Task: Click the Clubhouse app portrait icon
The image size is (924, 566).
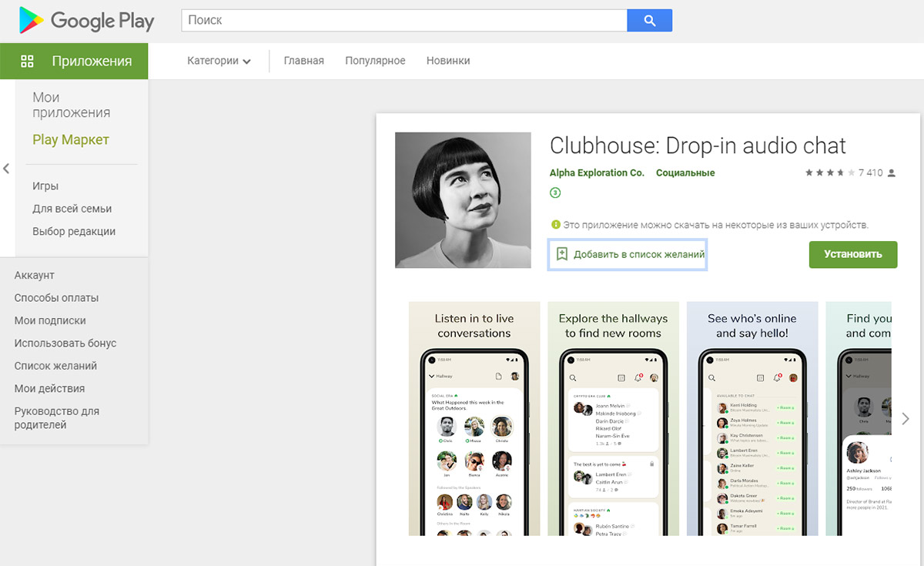Action: [x=463, y=200]
